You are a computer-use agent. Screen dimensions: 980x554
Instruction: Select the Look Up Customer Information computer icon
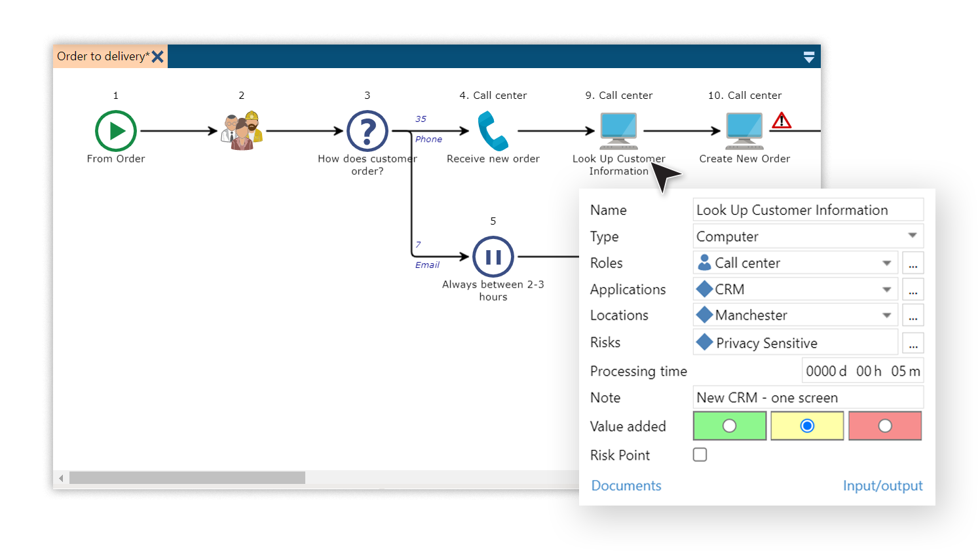(618, 129)
